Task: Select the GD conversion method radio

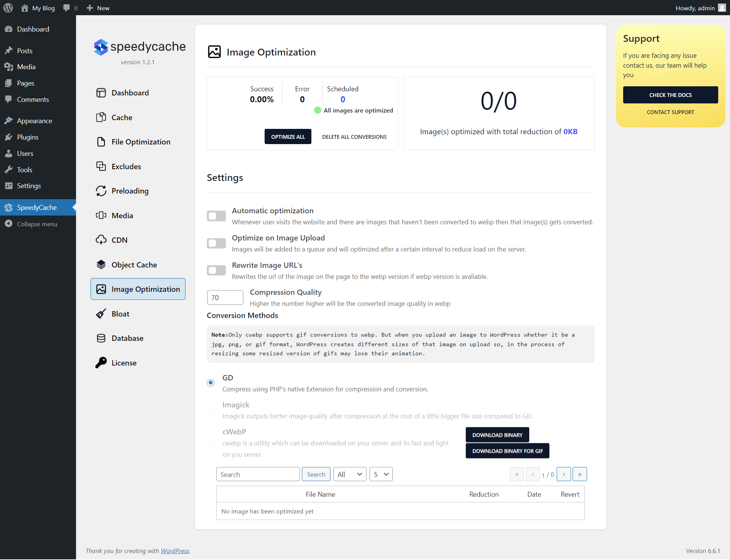Action: [x=211, y=383]
